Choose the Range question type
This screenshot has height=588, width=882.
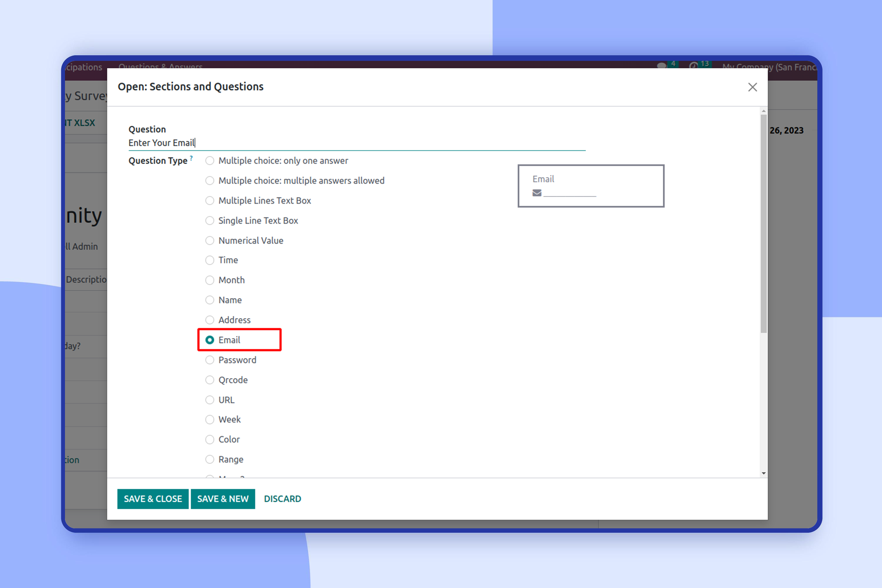coord(210,459)
